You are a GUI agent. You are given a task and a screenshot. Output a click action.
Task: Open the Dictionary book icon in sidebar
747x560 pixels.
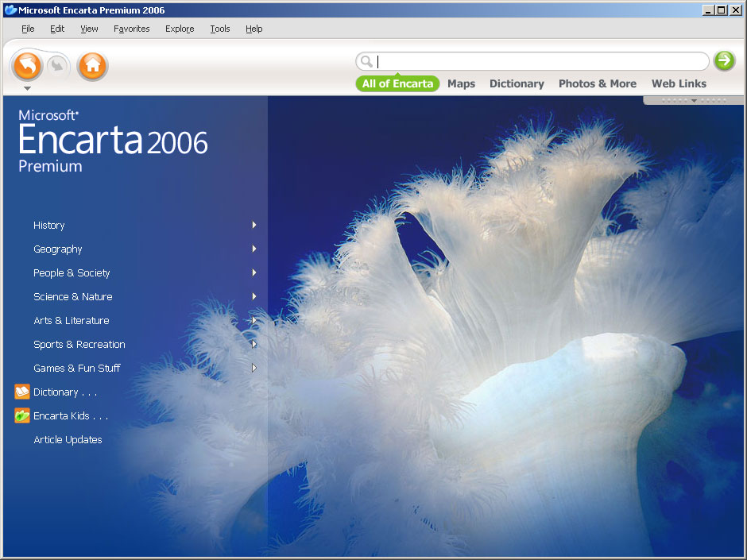pyautogui.click(x=22, y=392)
